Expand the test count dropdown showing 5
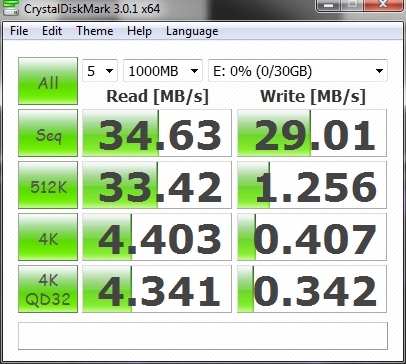Image resolution: width=406 pixels, height=364 pixels. coord(100,71)
